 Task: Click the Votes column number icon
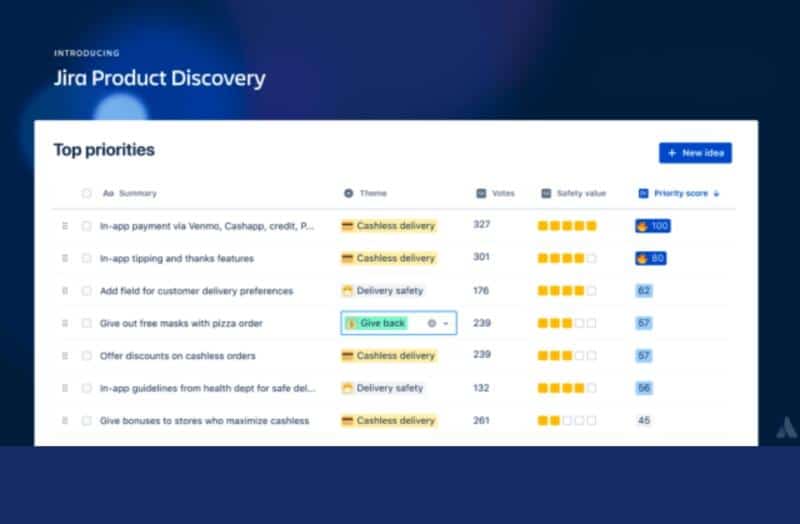tap(481, 193)
